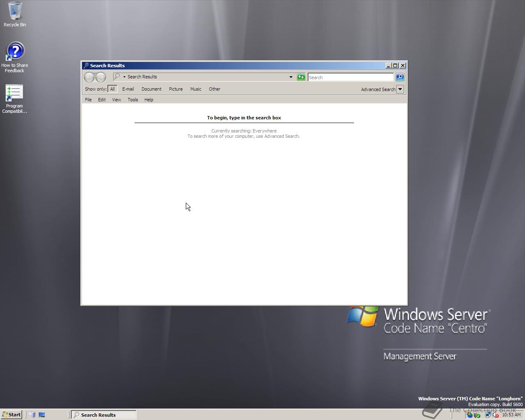Click 'Currently searching: Everywhere' text
The image size is (525, 420).
pyautogui.click(x=244, y=131)
